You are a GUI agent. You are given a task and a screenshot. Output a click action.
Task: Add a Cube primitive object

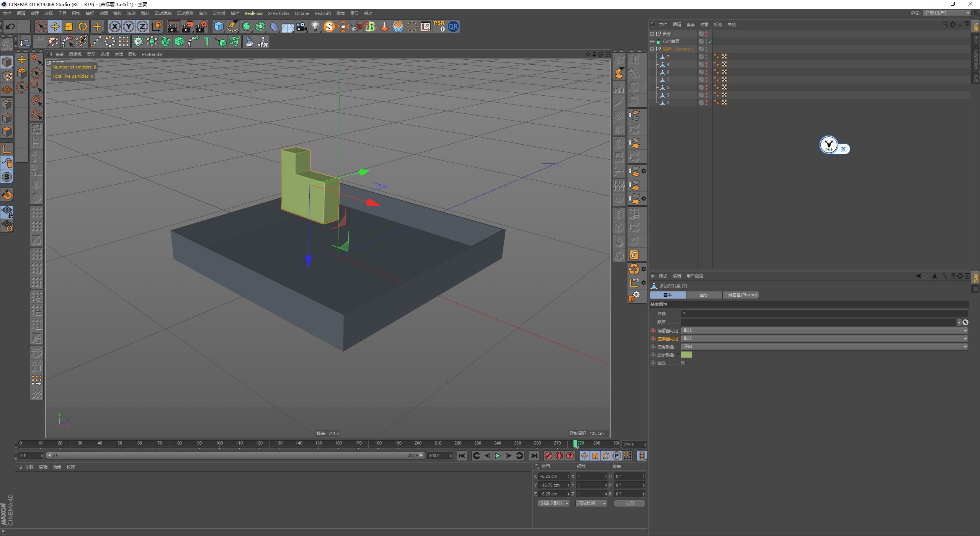pyautogui.click(x=219, y=26)
